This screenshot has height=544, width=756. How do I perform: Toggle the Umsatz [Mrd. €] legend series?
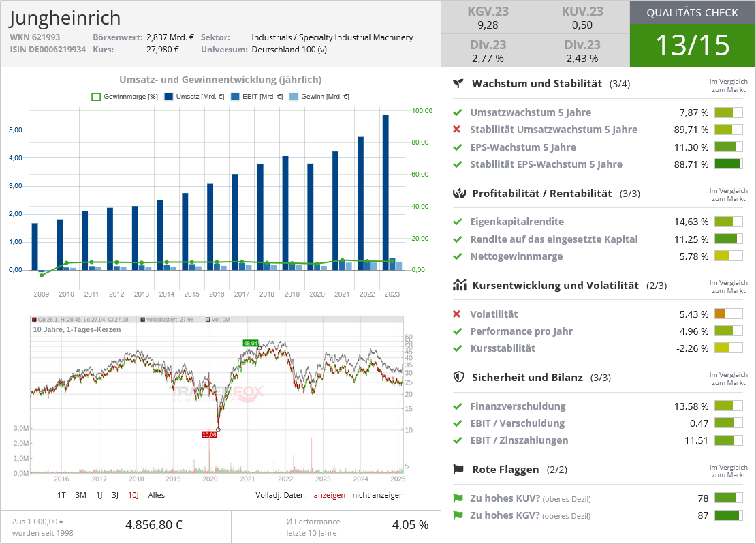[194, 97]
